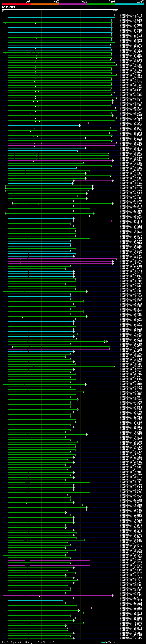Select the UniRef100_B6TP60 label

click(x=131, y=70)
